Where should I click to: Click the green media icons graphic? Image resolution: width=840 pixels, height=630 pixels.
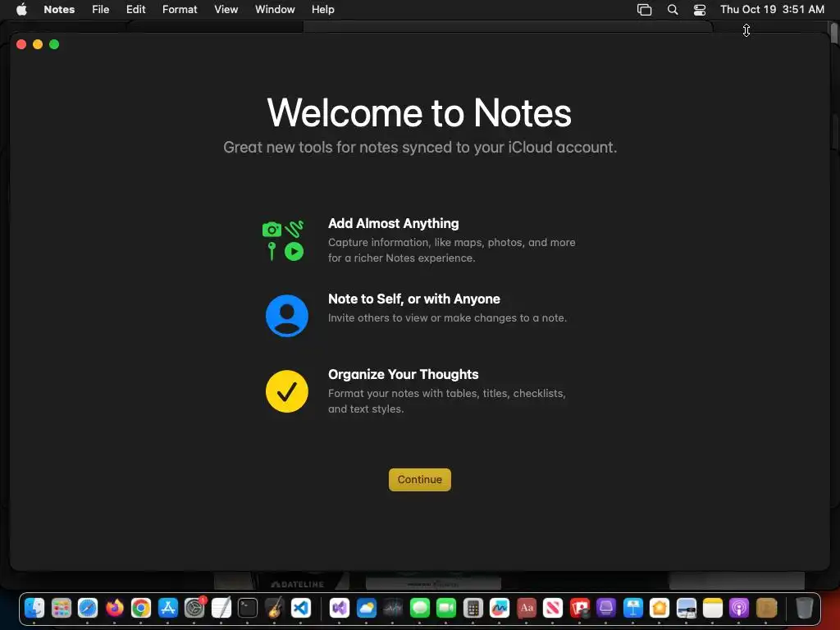click(283, 240)
